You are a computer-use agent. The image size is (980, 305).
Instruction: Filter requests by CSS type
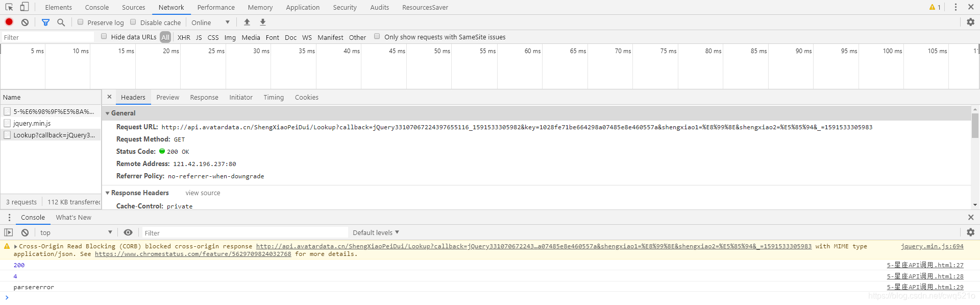[213, 37]
